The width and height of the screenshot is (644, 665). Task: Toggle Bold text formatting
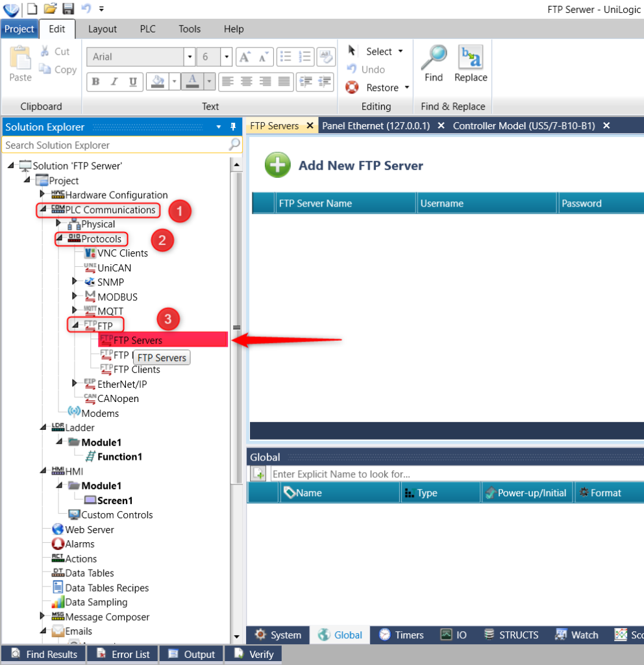coord(96,81)
